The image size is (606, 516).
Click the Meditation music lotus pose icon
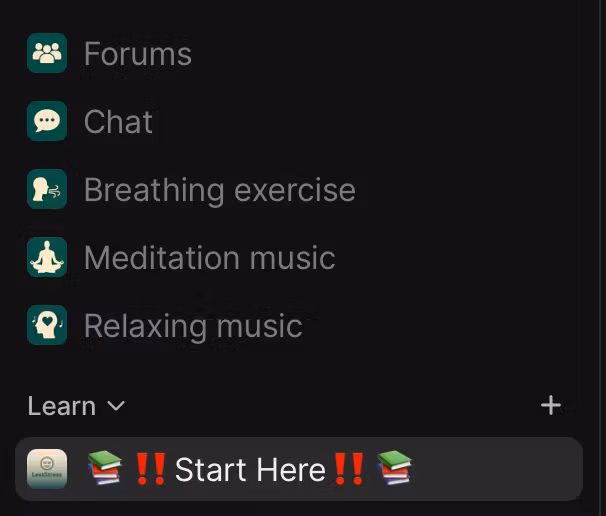click(47, 257)
